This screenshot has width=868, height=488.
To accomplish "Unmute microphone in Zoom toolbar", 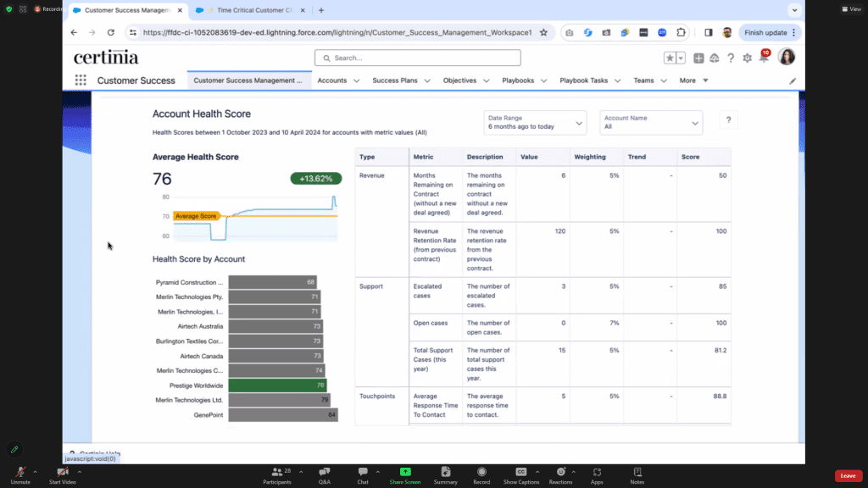I will (20, 475).
